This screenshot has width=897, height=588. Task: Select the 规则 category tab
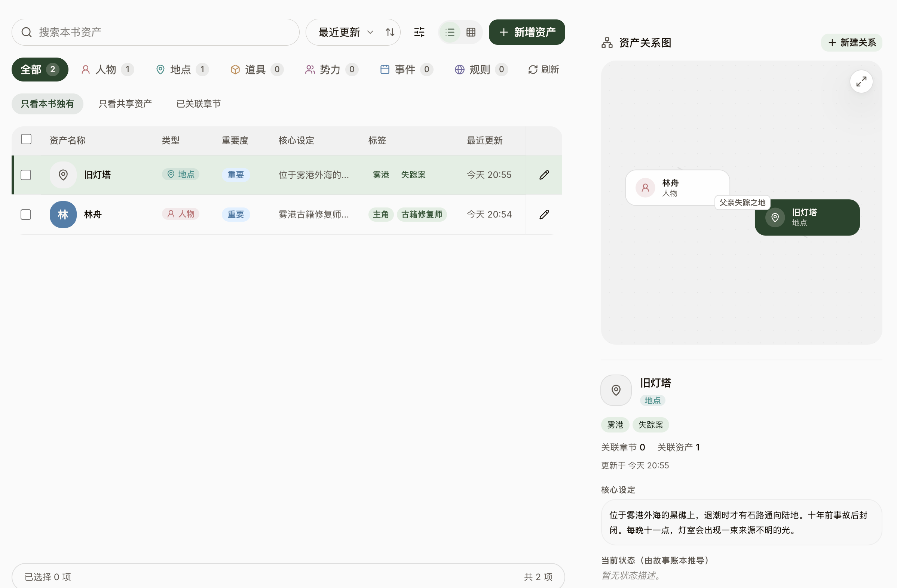[x=481, y=70]
